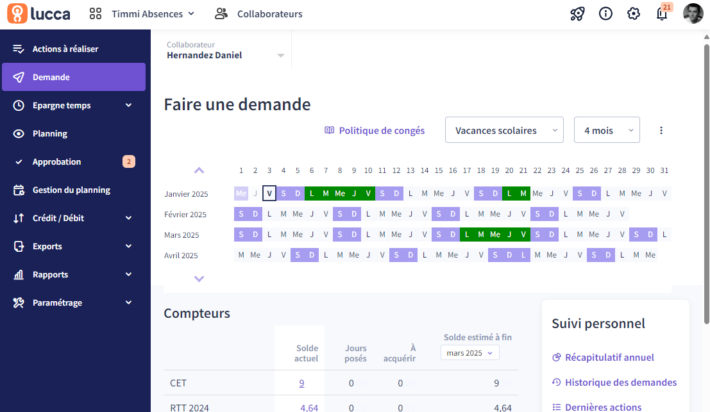Expand Exports submenu

74,246
